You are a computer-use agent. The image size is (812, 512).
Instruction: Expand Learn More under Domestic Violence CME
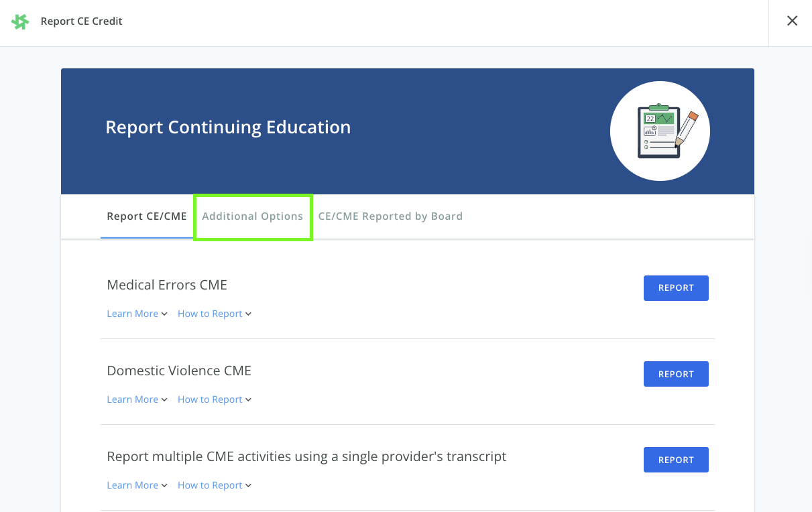pos(137,399)
